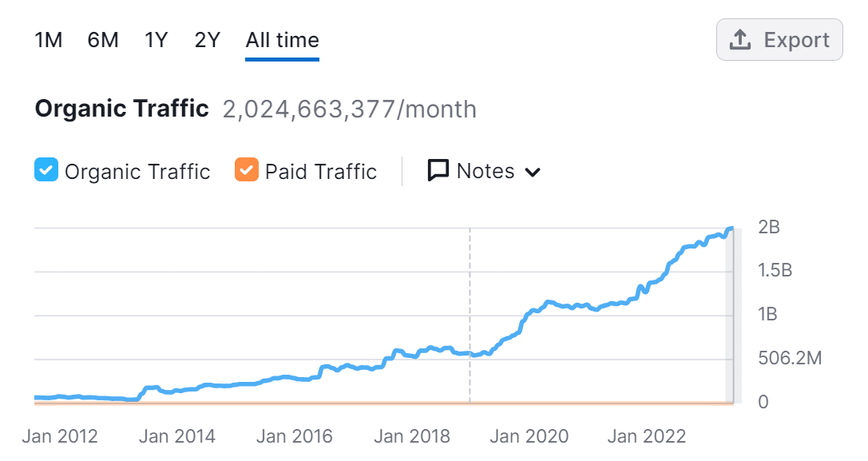The image size is (868, 461).
Task: Click the 506.2M y-axis label
Action: pyautogui.click(x=790, y=358)
